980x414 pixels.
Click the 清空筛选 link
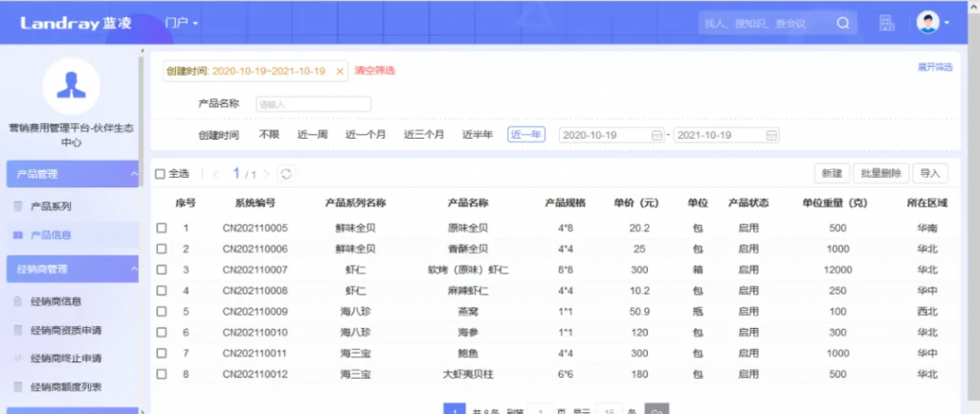(374, 71)
